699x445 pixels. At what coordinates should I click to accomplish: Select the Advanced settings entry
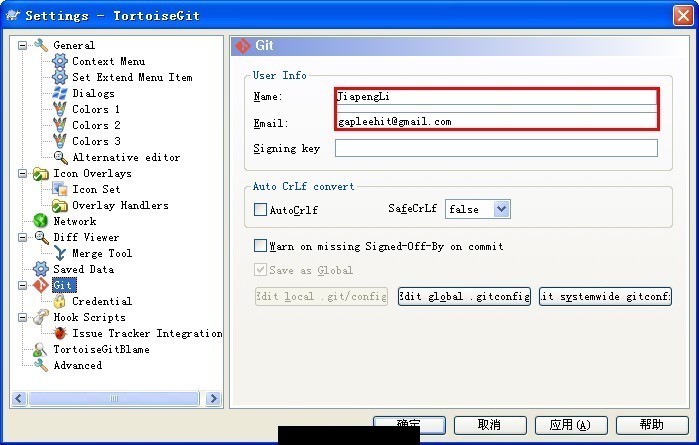(x=78, y=366)
